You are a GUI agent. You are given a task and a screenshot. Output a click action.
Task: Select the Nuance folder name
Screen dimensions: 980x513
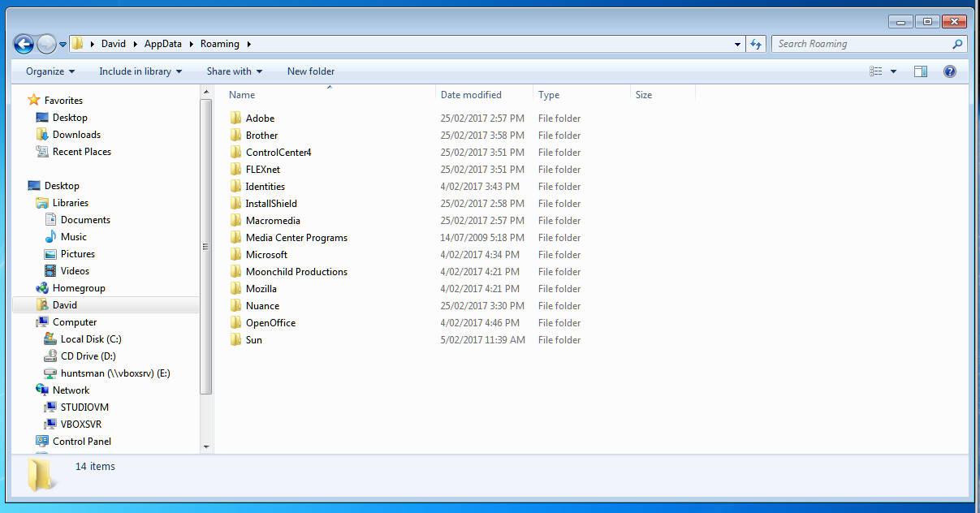tap(262, 306)
